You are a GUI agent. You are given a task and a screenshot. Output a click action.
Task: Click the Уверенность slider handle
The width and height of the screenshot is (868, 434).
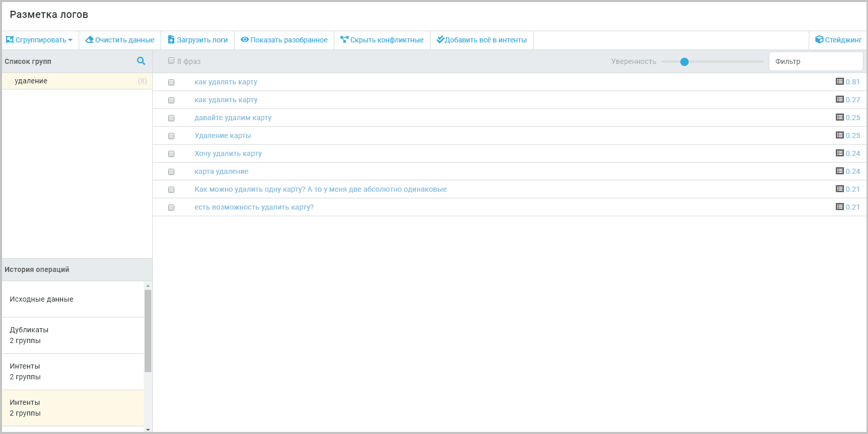pyautogui.click(x=684, y=62)
